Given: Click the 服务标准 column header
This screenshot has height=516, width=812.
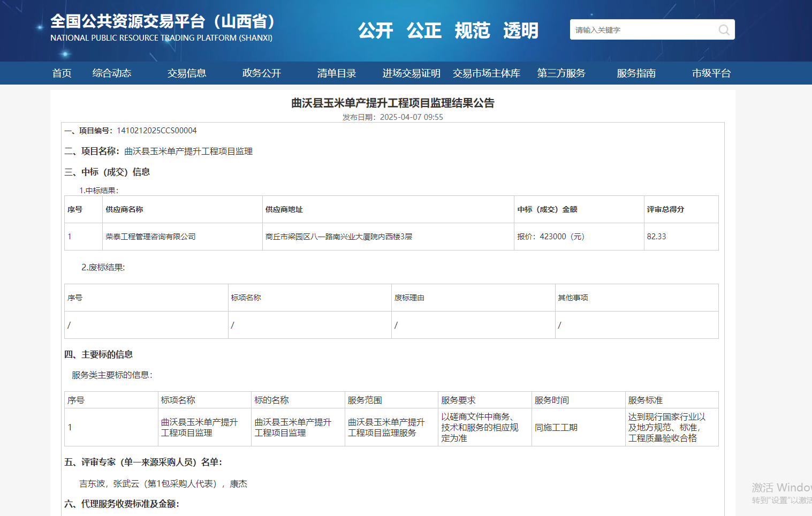Looking at the screenshot, I should (x=645, y=400).
